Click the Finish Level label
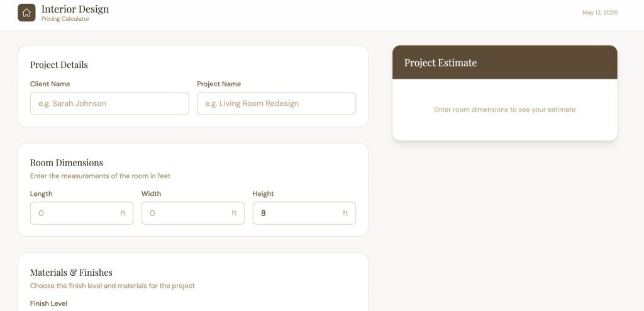The width and height of the screenshot is (644, 311). (x=48, y=303)
